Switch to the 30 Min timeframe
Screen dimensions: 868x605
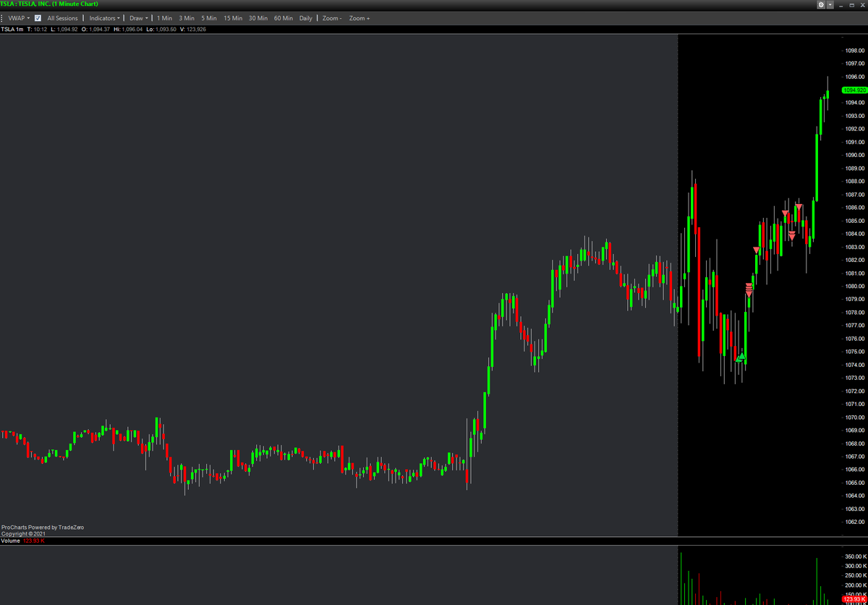point(258,18)
